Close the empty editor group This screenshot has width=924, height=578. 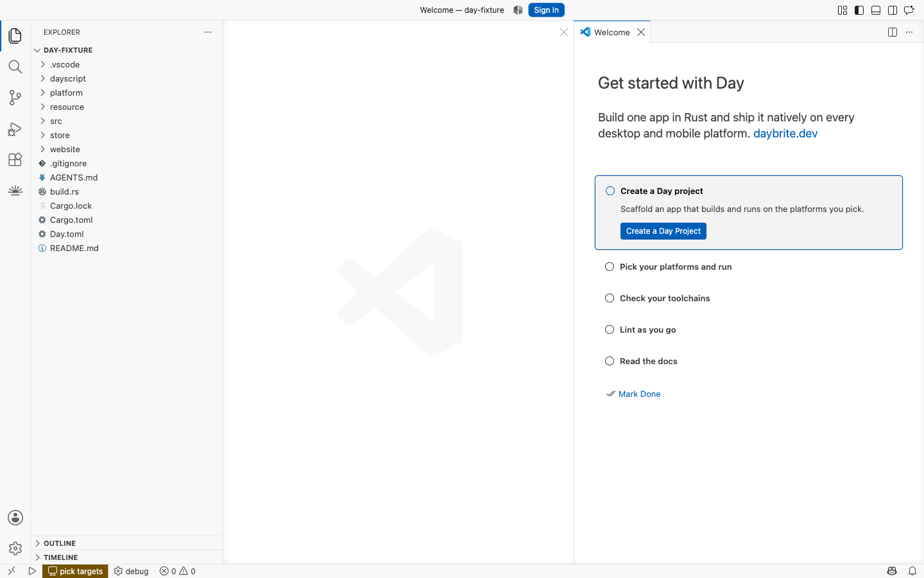(x=564, y=32)
